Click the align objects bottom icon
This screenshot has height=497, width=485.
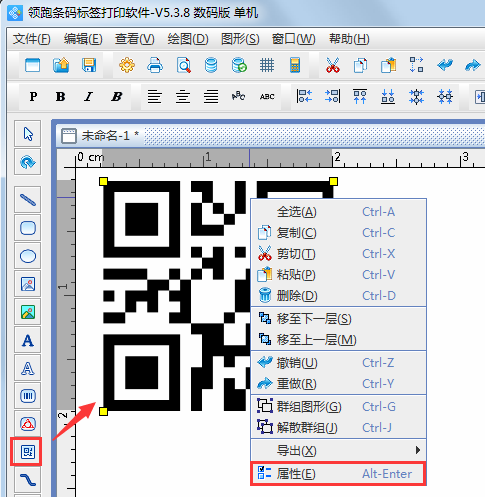tap(388, 97)
